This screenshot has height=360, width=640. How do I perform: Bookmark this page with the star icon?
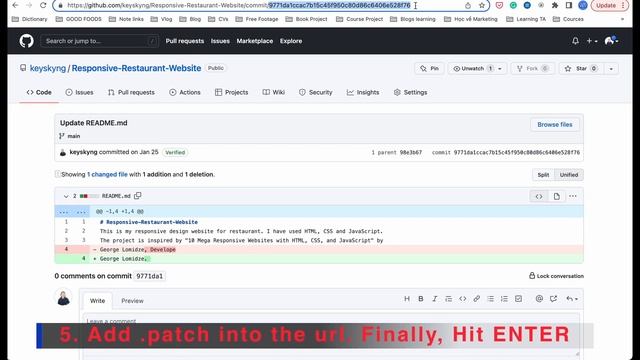[x=482, y=5]
